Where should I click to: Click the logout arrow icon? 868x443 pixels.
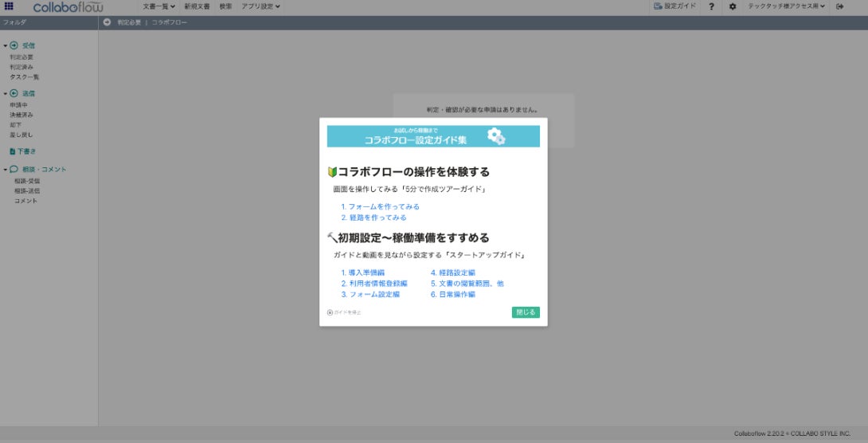pos(840,6)
